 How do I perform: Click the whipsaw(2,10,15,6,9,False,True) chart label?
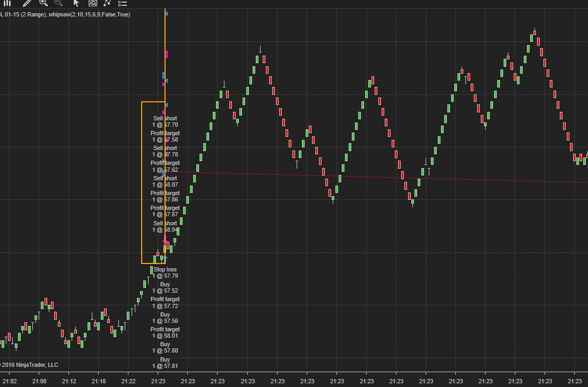(x=89, y=15)
